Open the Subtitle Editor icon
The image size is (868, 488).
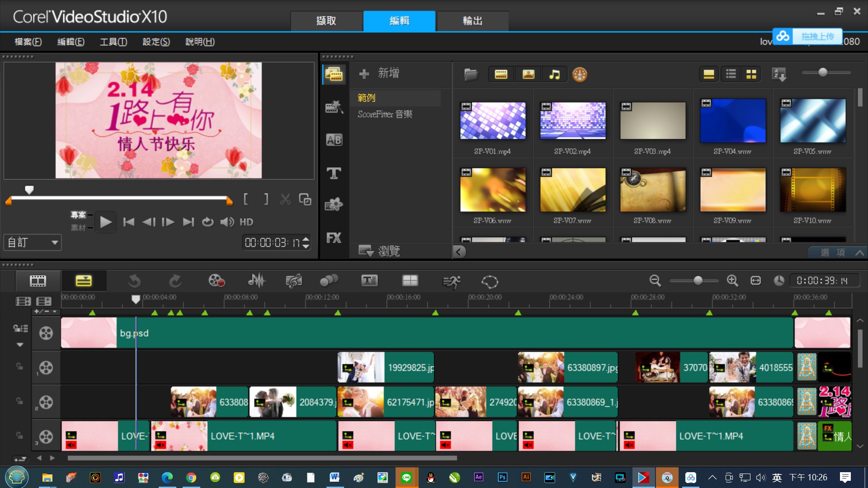[369, 281]
